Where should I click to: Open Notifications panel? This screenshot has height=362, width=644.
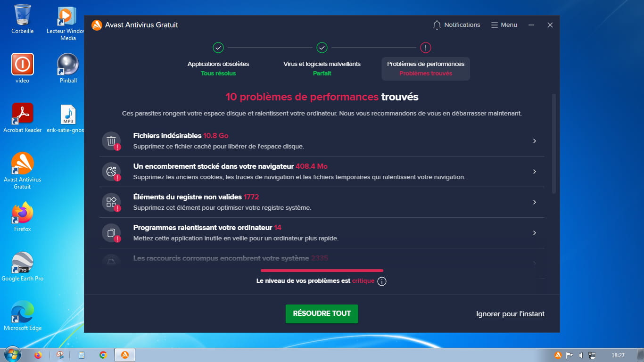(456, 25)
